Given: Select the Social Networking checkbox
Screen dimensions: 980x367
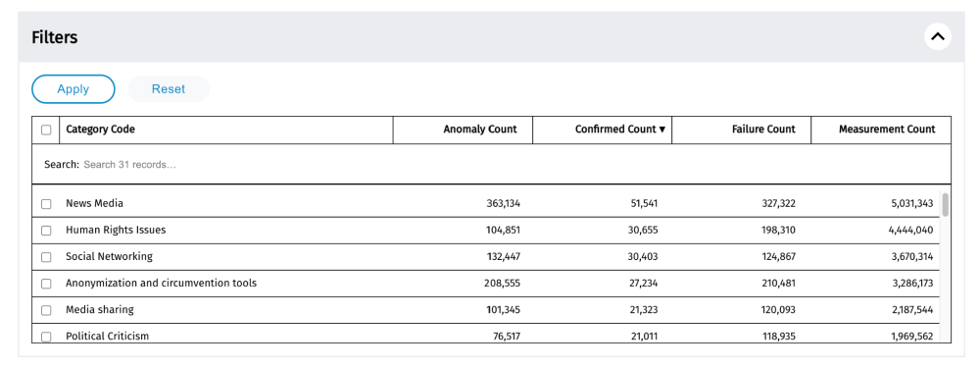Looking at the screenshot, I should click(46, 257).
